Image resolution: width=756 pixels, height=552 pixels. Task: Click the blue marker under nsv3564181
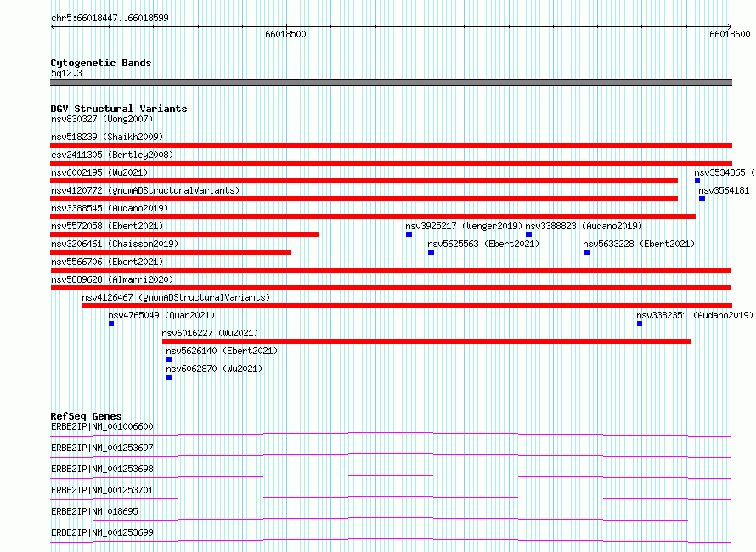702,199
